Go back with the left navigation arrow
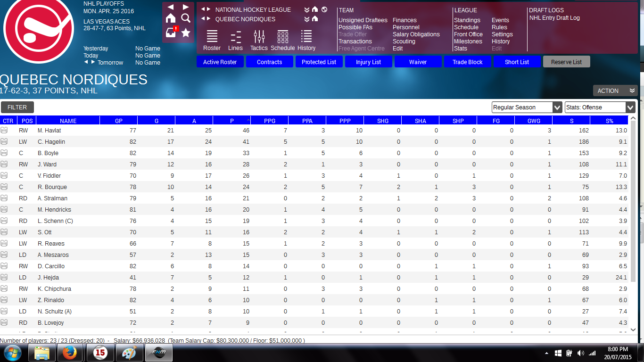Viewport: 644px width, 362px height. click(171, 7)
